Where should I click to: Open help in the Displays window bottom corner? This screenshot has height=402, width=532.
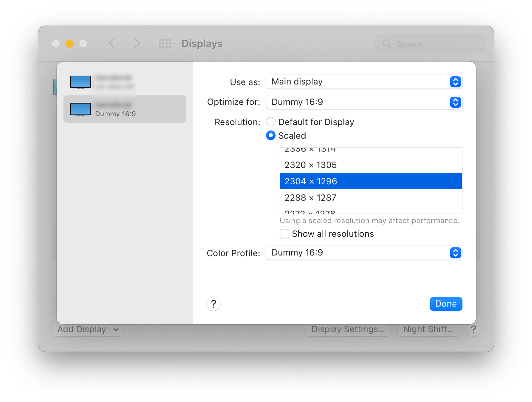coord(473,329)
